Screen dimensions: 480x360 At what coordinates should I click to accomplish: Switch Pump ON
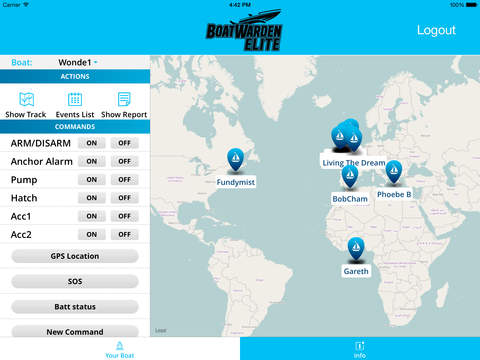(92, 180)
